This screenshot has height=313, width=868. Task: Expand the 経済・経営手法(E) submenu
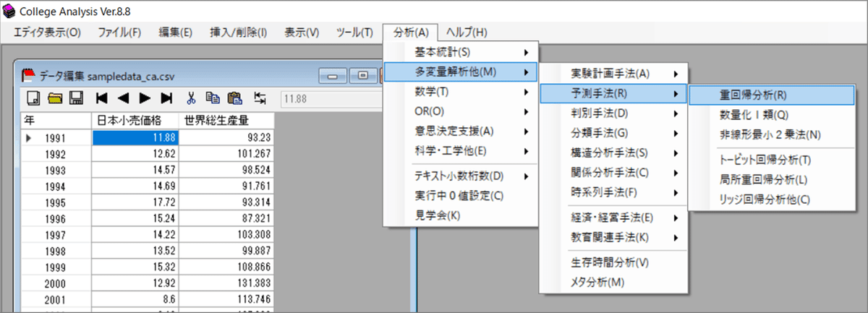613,217
